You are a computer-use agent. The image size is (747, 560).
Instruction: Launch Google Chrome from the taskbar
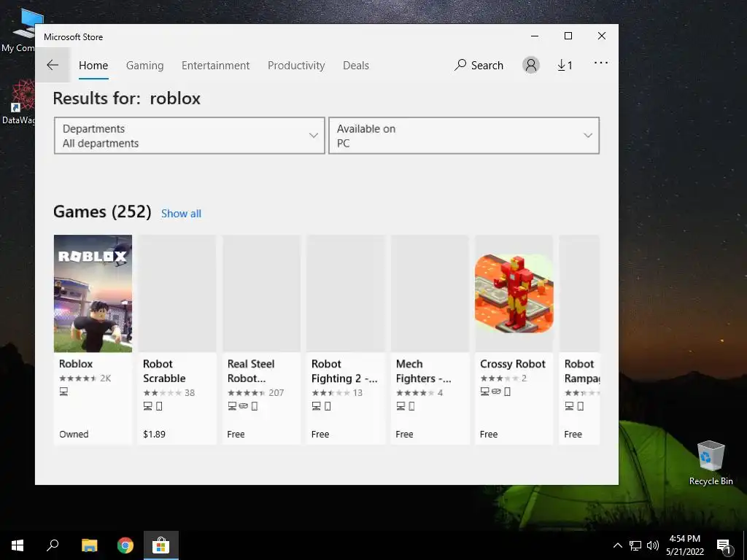pyautogui.click(x=125, y=545)
